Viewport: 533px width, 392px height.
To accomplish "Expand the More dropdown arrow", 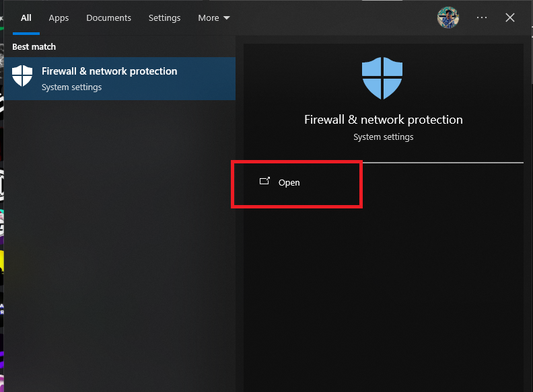I will (227, 18).
